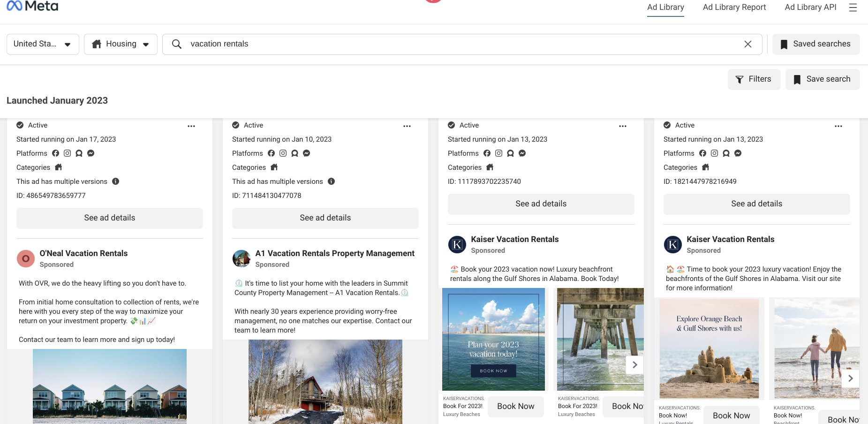The image size is (868, 424).
Task: Open Plan your 2023 vacation today image
Action: coord(493,339)
